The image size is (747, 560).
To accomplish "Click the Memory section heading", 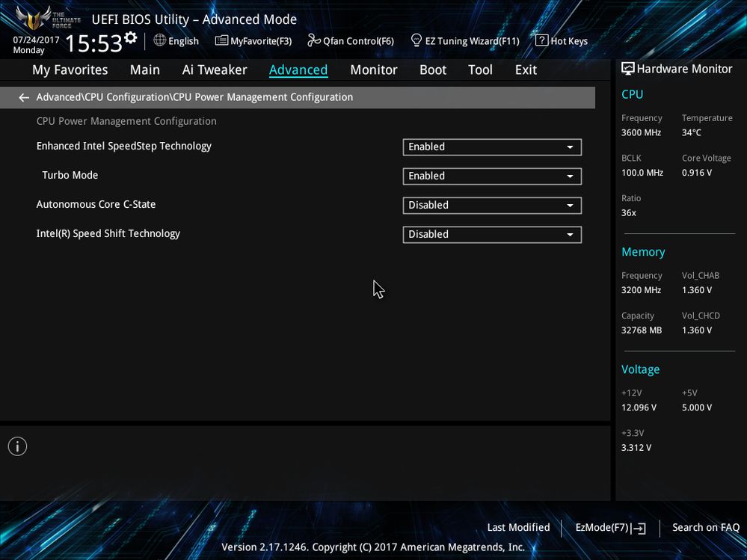I will click(x=643, y=253).
